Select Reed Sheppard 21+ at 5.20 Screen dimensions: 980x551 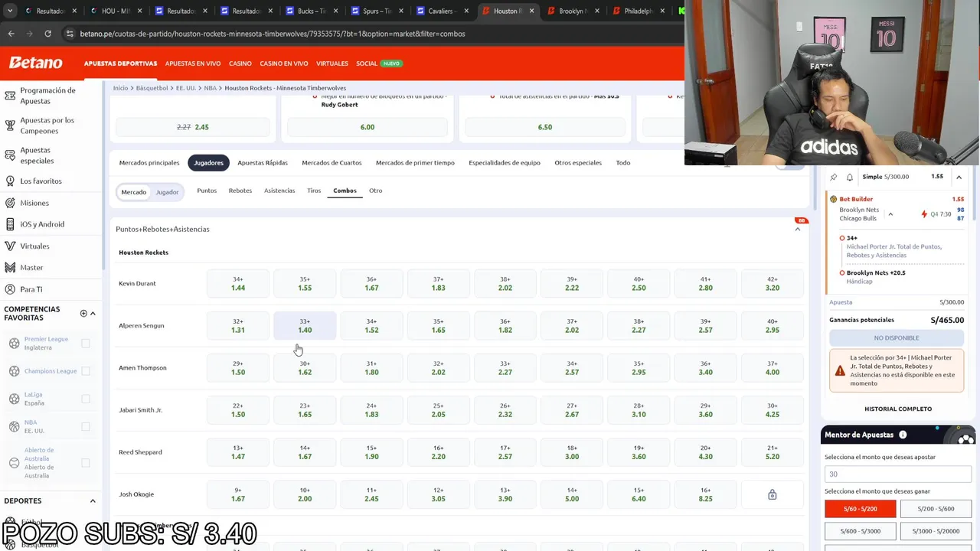click(772, 452)
